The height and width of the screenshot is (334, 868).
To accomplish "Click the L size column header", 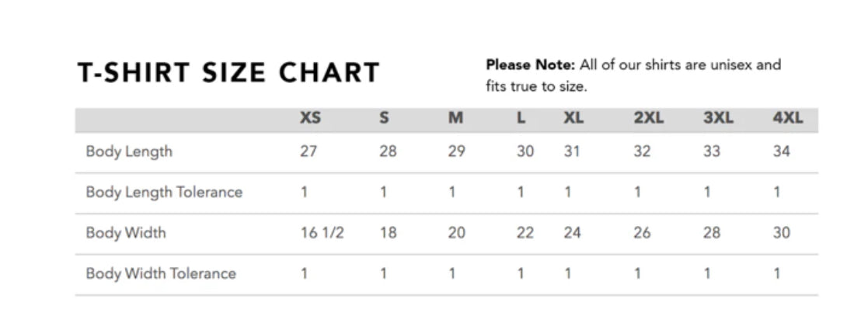I will pyautogui.click(x=521, y=119).
